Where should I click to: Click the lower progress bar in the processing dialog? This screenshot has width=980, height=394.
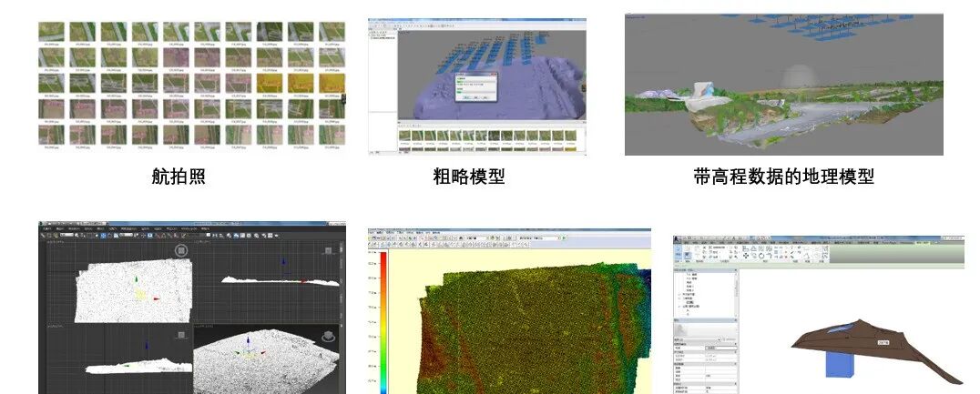click(x=475, y=92)
